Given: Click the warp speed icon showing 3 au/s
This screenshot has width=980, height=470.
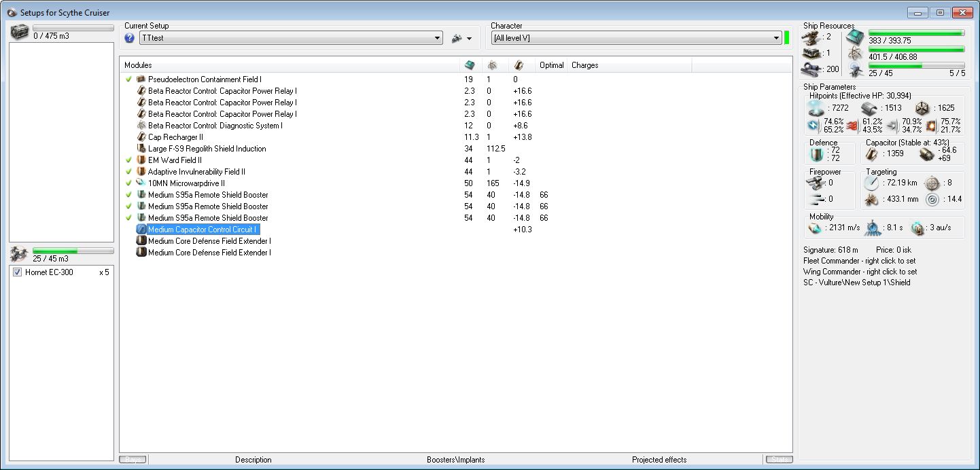Looking at the screenshot, I should coord(918,227).
